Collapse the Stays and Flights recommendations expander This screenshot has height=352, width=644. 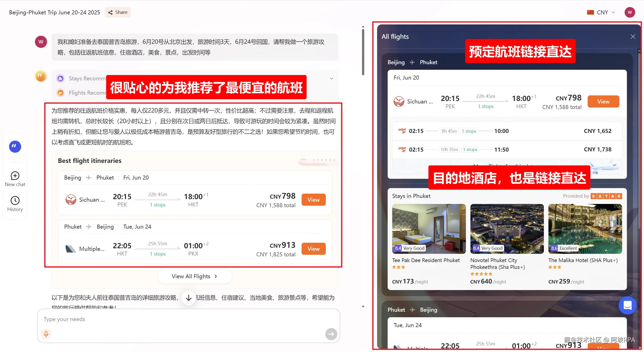pyautogui.click(x=332, y=79)
